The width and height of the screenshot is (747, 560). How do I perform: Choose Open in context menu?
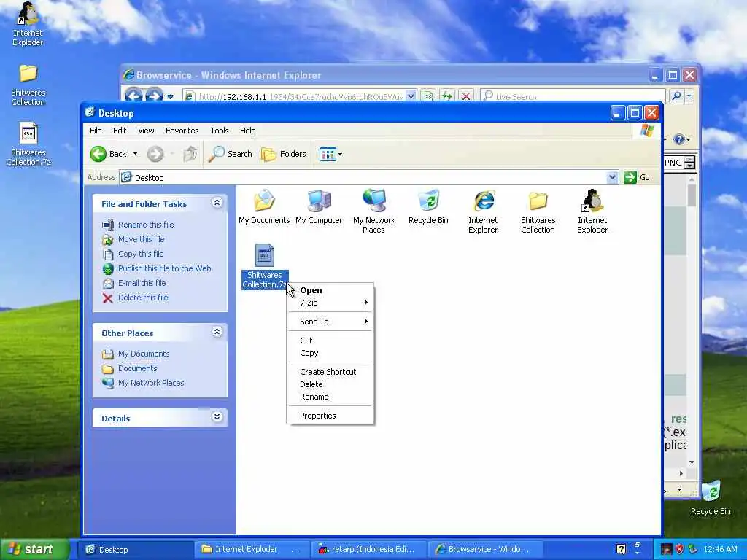pos(330,290)
